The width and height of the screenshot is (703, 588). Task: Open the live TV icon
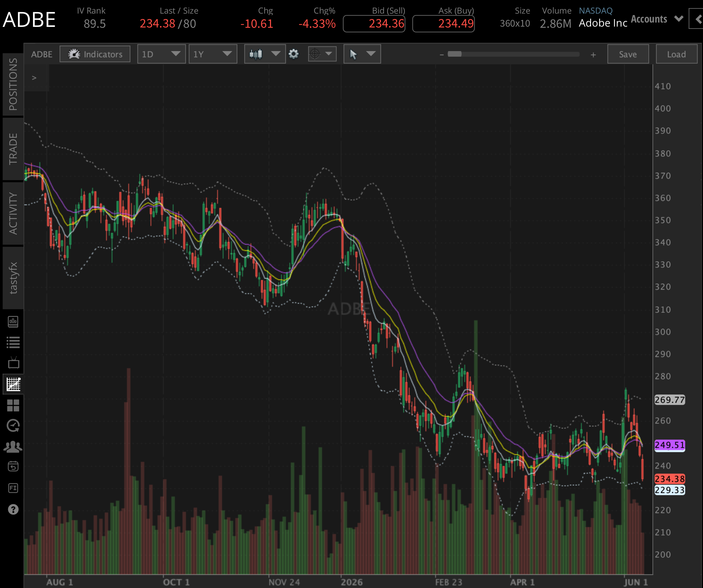[x=13, y=363]
